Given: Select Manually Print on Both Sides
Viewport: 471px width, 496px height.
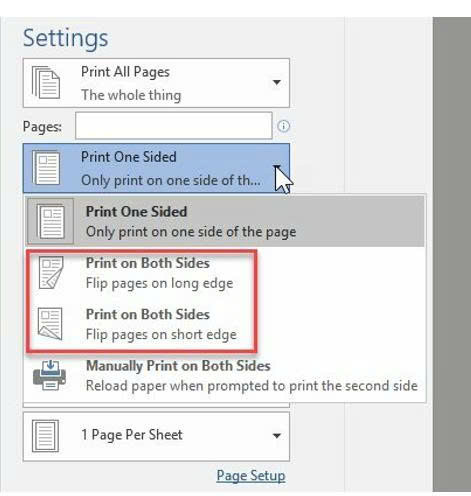Looking at the screenshot, I should coord(225,375).
